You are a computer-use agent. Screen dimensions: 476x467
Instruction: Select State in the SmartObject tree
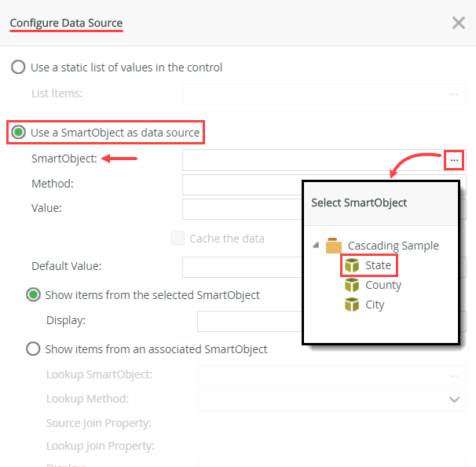(x=378, y=266)
